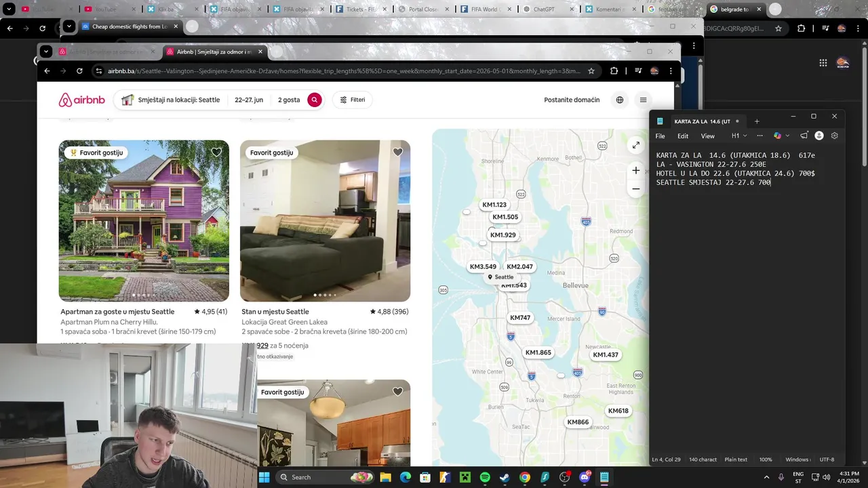
Task: Open Windows Start menu
Action: (264, 477)
